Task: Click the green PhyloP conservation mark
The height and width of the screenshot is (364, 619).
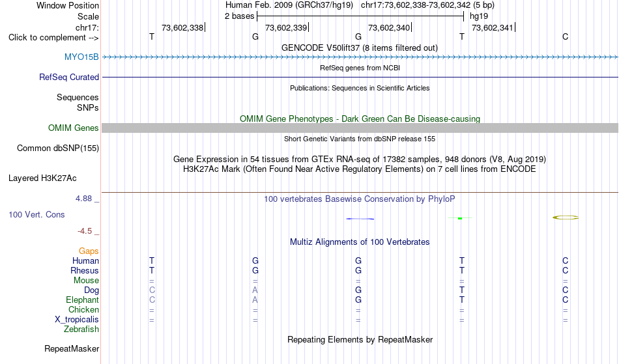Action: tap(460, 218)
